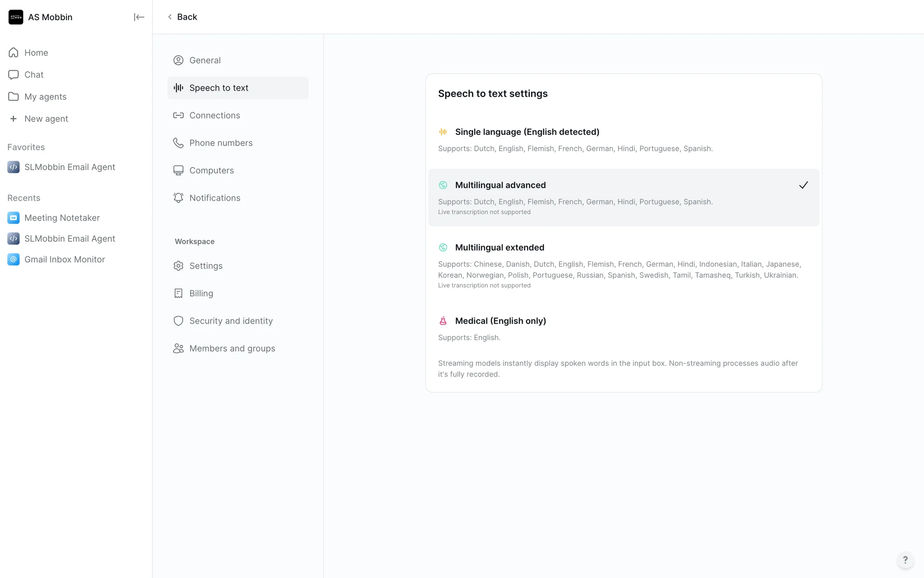Open the Billing workspace page
Image resolution: width=924 pixels, height=578 pixels.
coord(201,293)
